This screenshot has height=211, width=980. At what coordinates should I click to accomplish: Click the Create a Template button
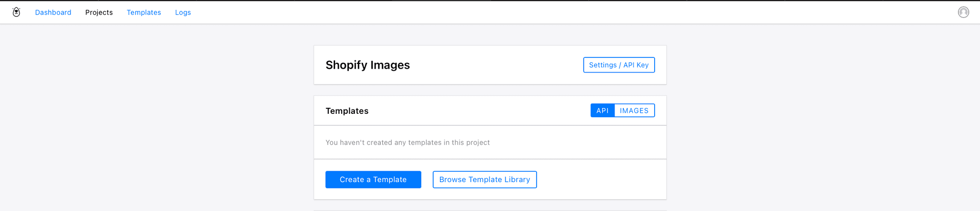tap(373, 180)
